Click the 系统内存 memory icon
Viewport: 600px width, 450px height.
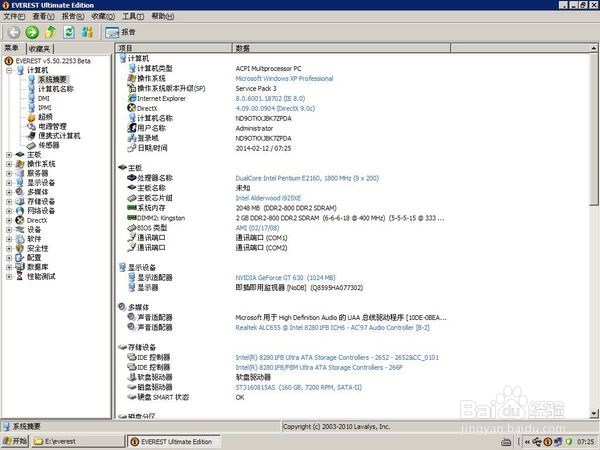coord(132,208)
